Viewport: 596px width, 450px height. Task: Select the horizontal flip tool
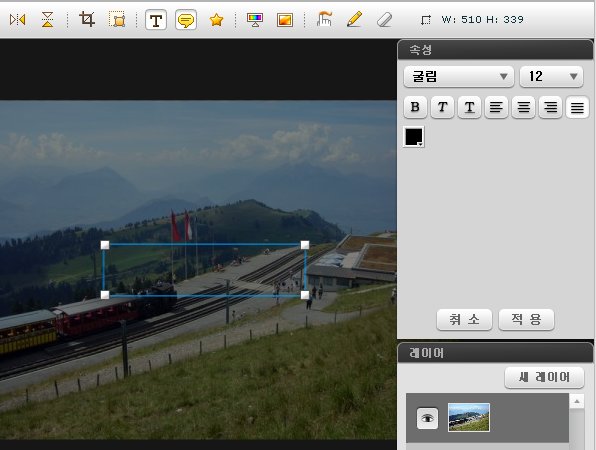[17, 19]
